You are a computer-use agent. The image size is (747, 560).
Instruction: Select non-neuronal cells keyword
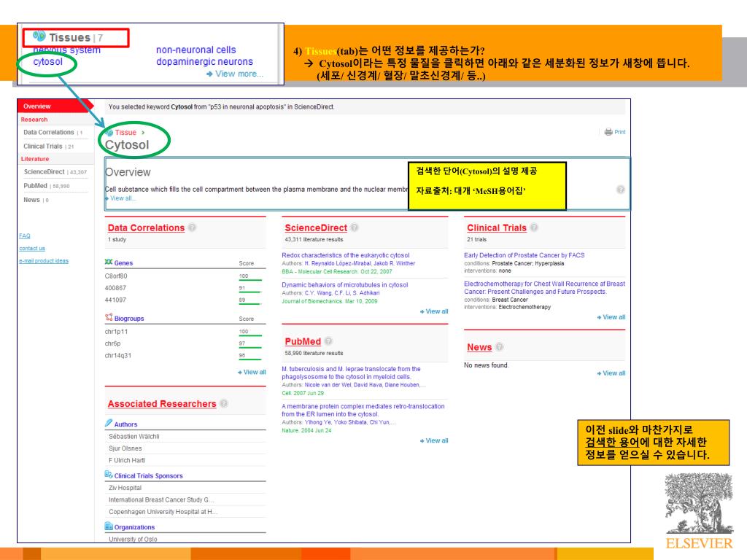click(x=196, y=50)
